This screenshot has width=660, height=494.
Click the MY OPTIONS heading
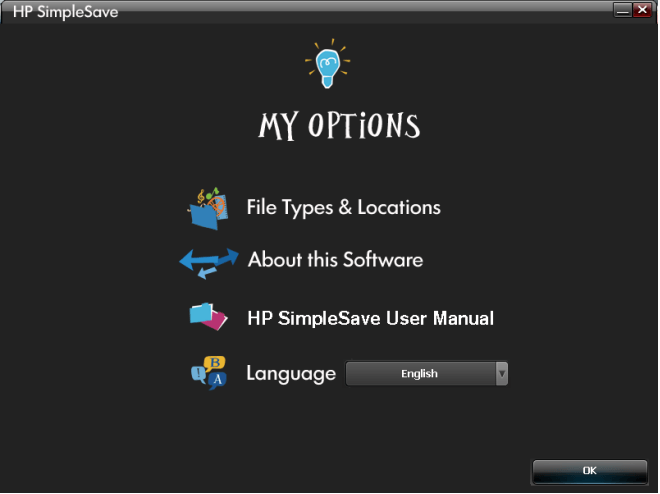339,126
